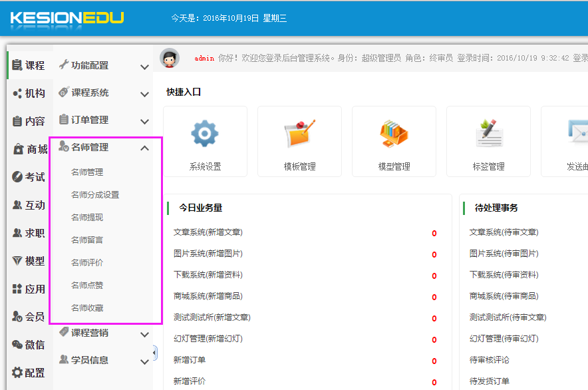Open the 名师提现 submenu item
The image size is (588, 390).
point(87,218)
